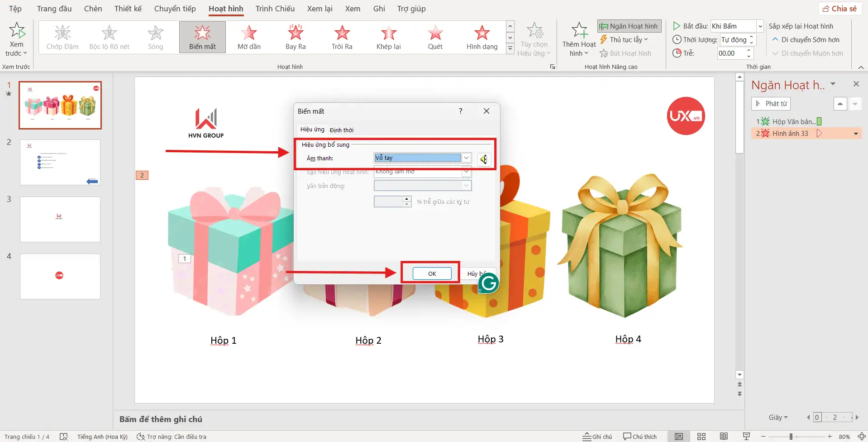Click the Thêm Hoạt hình star icon
The image size is (868, 442).
579,31
